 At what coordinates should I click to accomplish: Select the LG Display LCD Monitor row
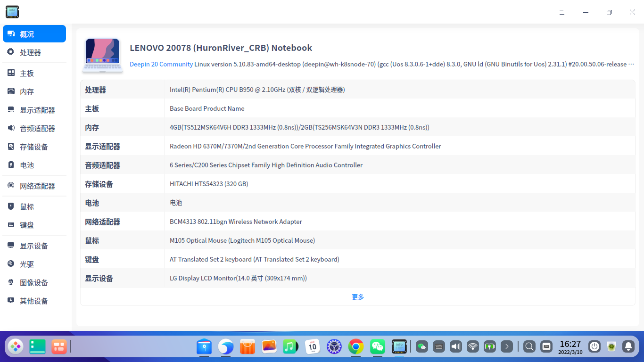(x=358, y=278)
